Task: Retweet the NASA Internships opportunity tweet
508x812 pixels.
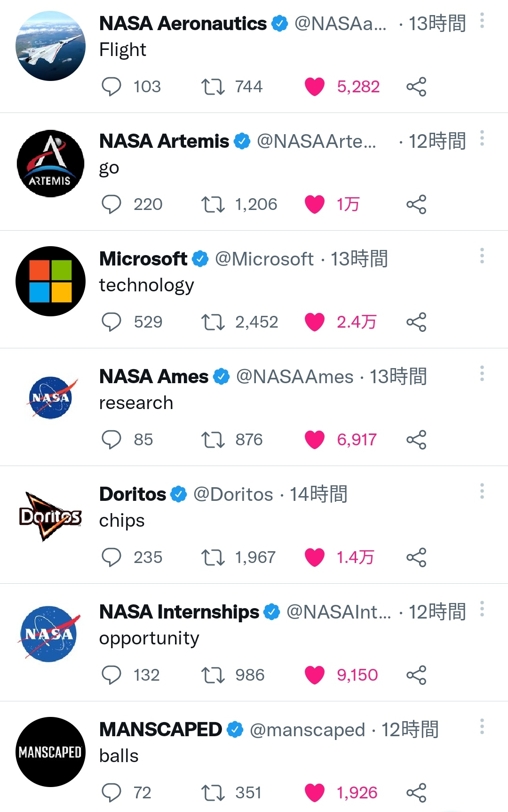Action: coord(213,675)
